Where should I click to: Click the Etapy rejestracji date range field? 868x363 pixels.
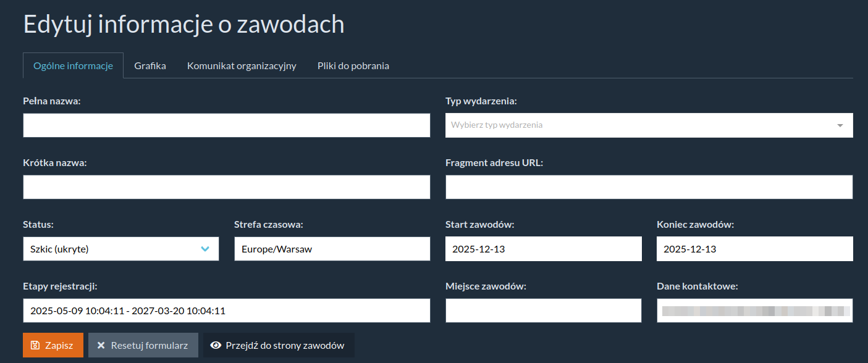pyautogui.click(x=226, y=311)
